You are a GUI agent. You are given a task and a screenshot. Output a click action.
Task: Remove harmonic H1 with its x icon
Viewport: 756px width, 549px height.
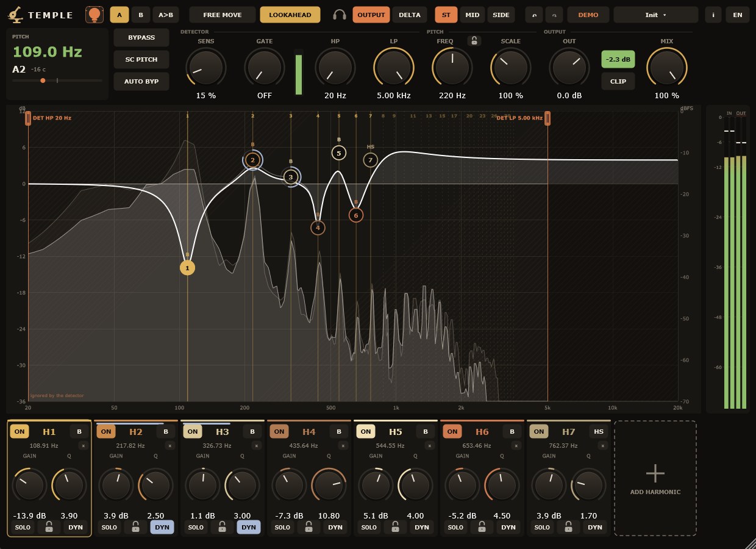click(x=84, y=446)
